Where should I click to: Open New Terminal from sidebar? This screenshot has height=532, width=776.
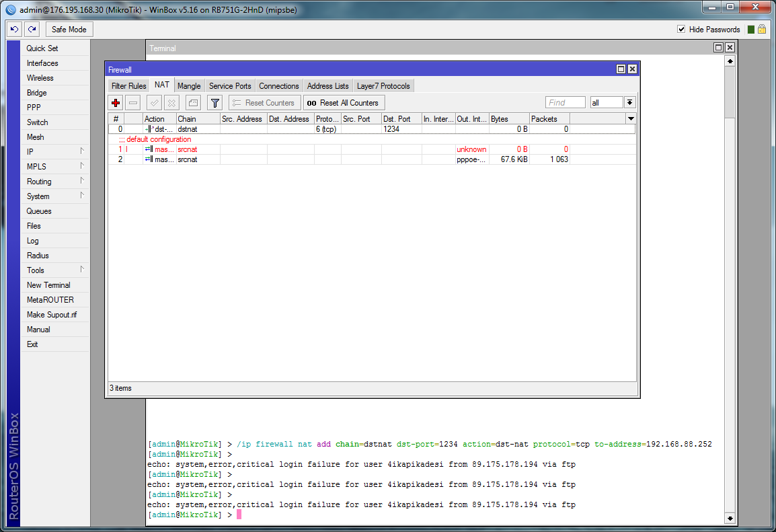pyautogui.click(x=55, y=285)
